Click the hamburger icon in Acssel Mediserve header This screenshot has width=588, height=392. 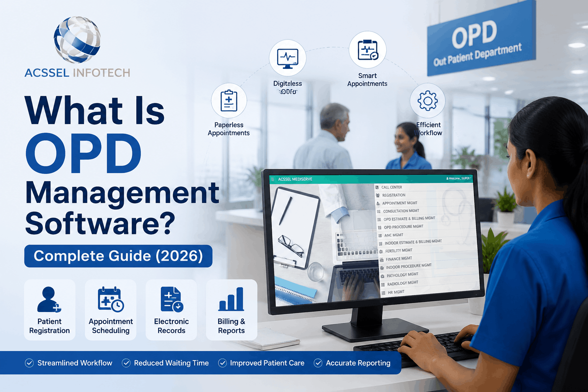273,179
